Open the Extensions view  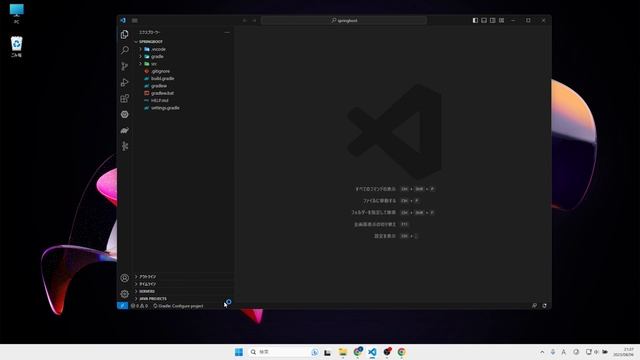pyautogui.click(x=124, y=98)
